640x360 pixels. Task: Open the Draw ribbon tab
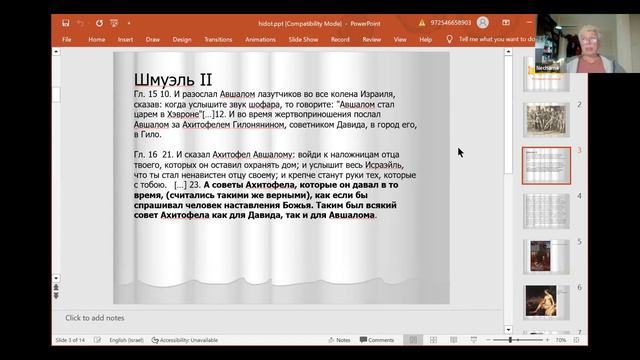[153, 40]
